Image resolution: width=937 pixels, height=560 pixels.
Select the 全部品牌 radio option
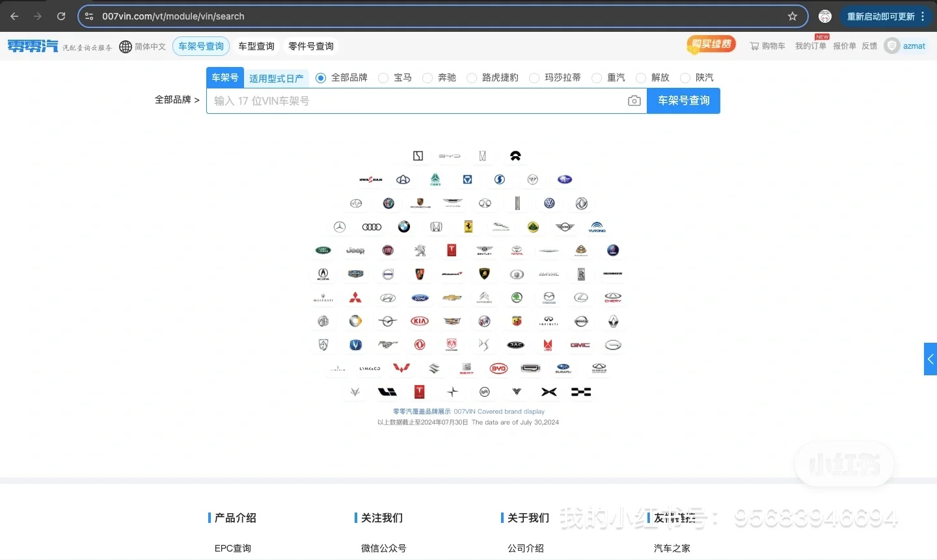320,77
